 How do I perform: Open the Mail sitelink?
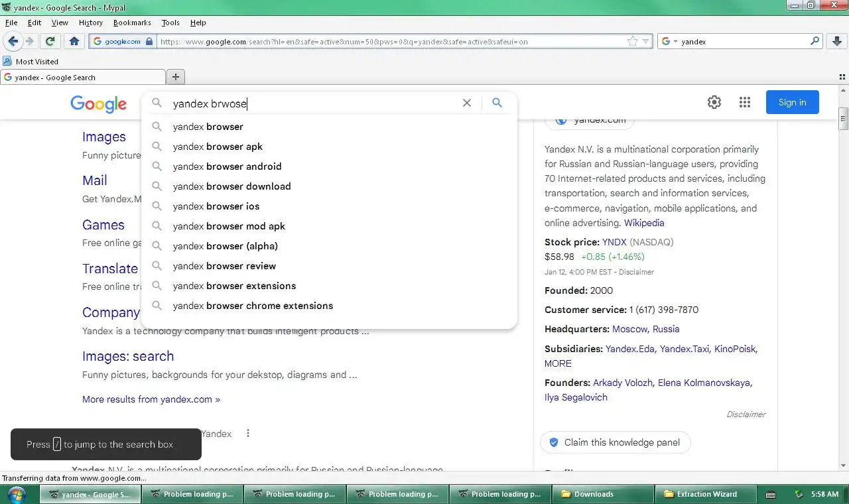[95, 180]
